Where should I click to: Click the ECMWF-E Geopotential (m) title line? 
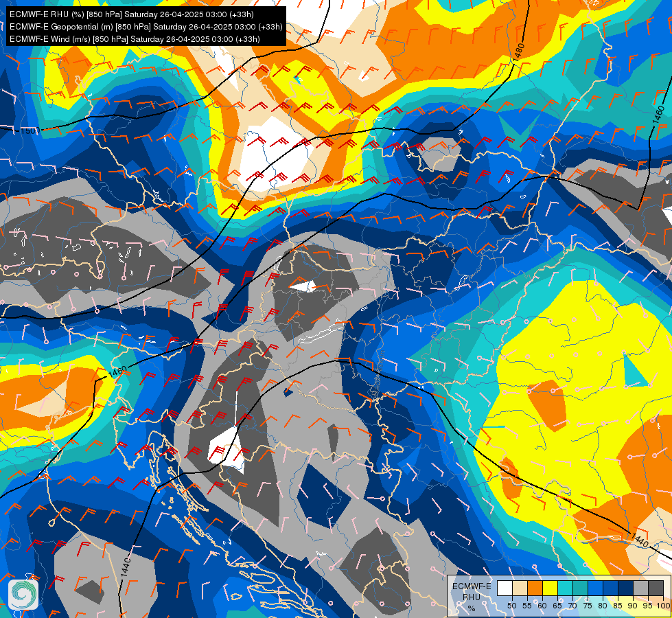click(146, 27)
